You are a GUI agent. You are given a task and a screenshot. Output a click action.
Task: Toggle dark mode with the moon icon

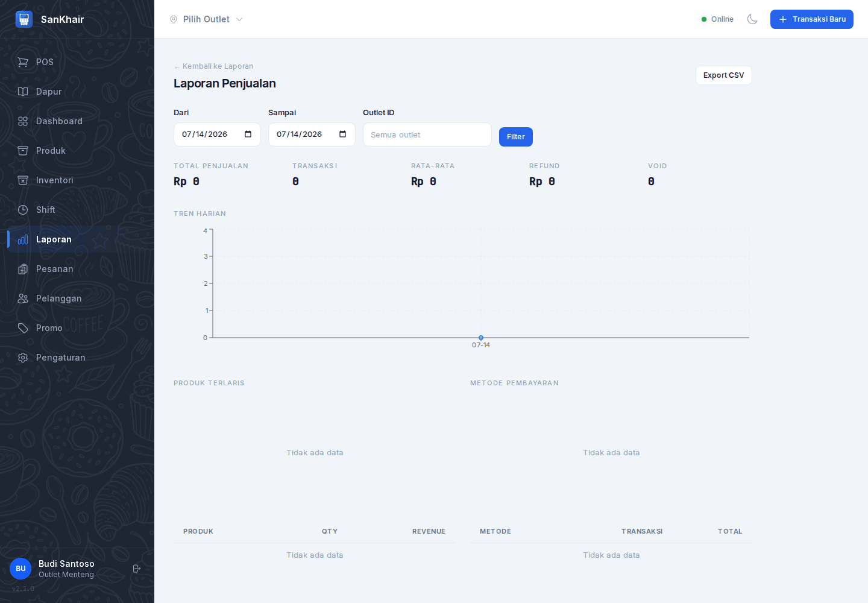[752, 19]
